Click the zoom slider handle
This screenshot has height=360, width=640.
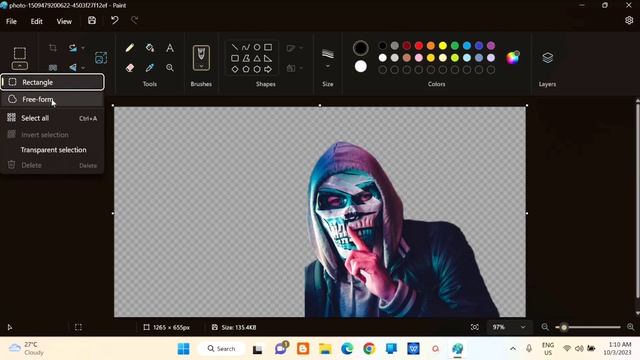(564, 327)
